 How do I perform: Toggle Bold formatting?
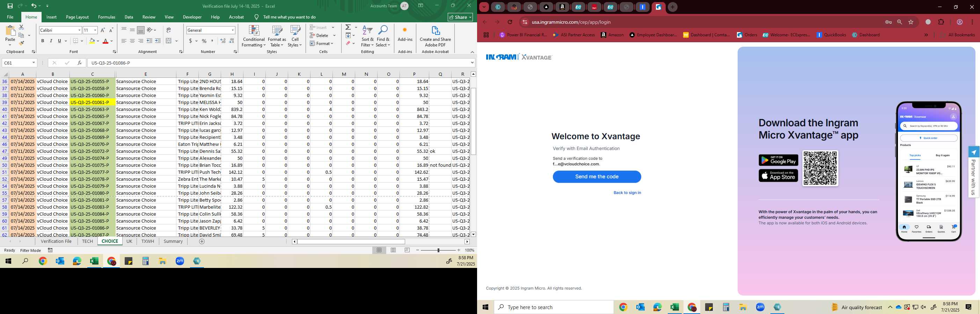click(43, 41)
